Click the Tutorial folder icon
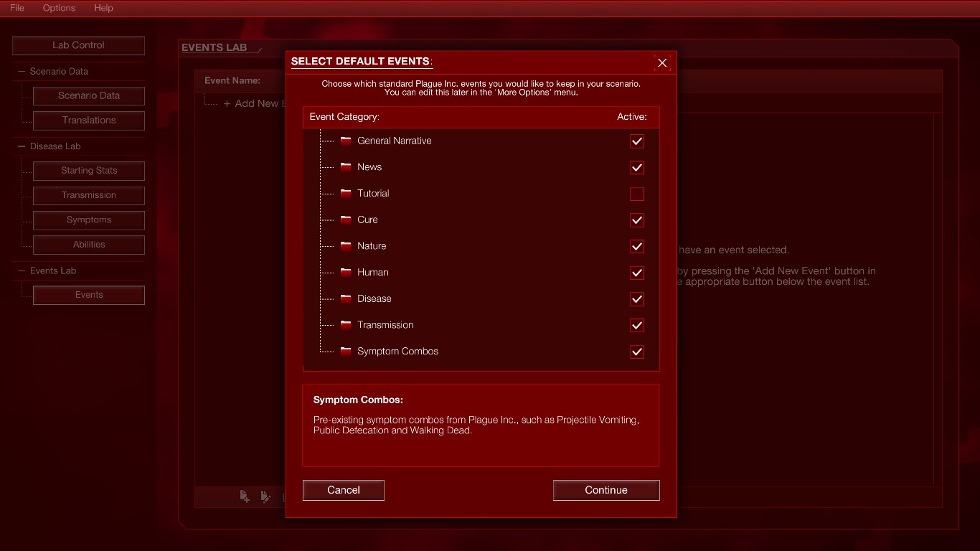Viewport: 980px width, 551px height. 346,193
